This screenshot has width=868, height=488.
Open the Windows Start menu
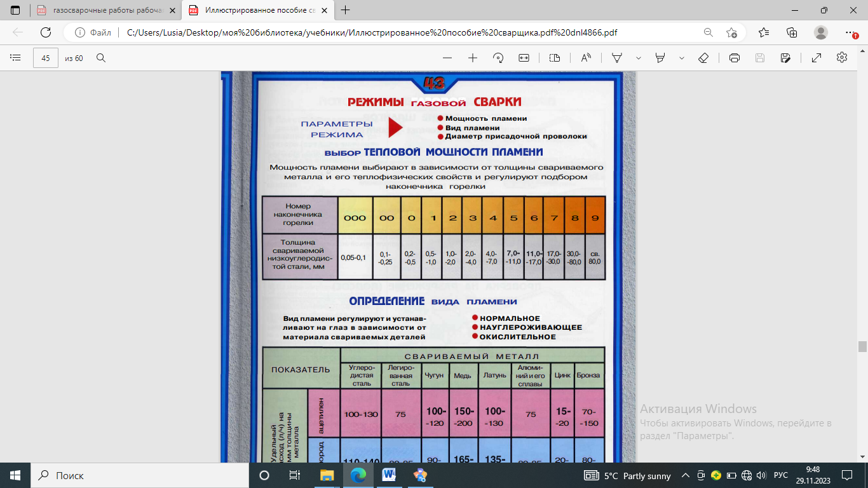[15, 475]
